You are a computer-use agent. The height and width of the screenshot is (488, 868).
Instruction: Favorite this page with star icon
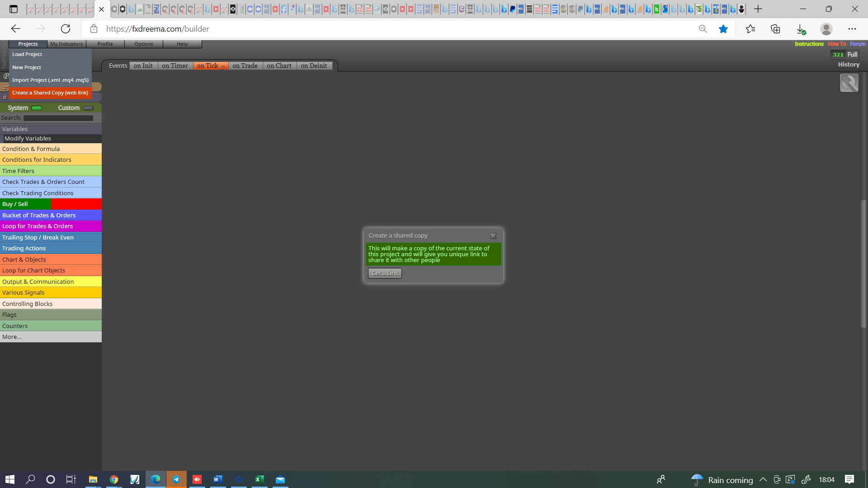(x=723, y=29)
